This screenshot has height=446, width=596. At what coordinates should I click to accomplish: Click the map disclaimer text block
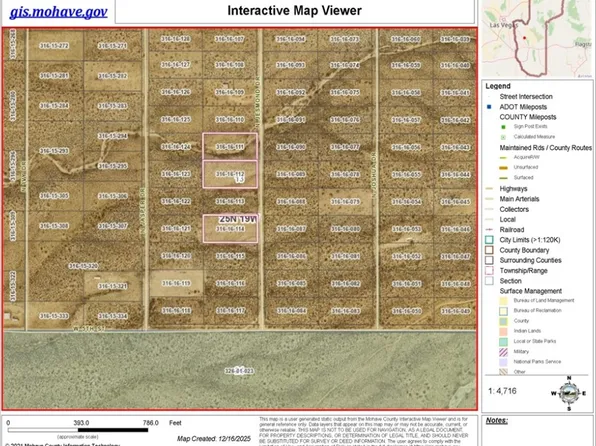(364, 431)
